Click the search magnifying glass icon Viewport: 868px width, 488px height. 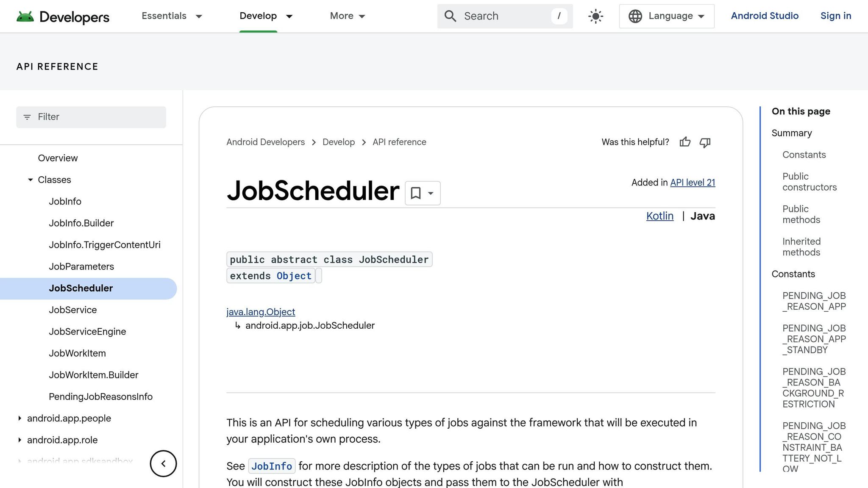[x=451, y=16]
